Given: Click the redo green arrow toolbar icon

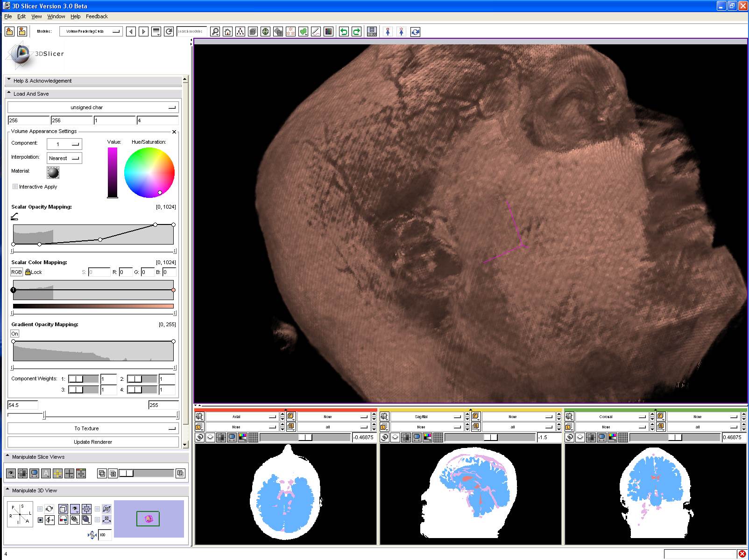Looking at the screenshot, I should [x=356, y=32].
